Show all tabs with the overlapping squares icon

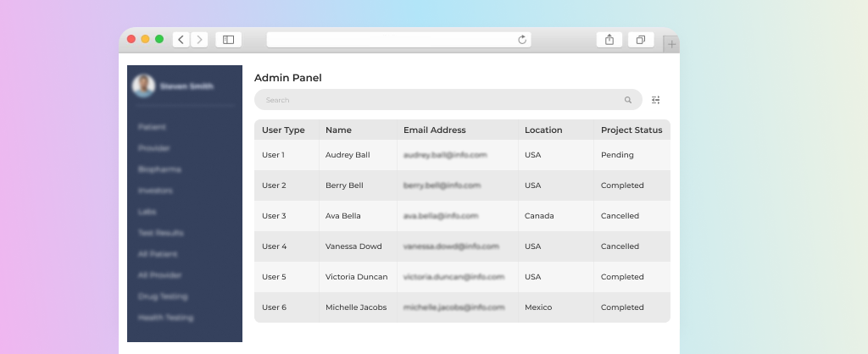[641, 40]
